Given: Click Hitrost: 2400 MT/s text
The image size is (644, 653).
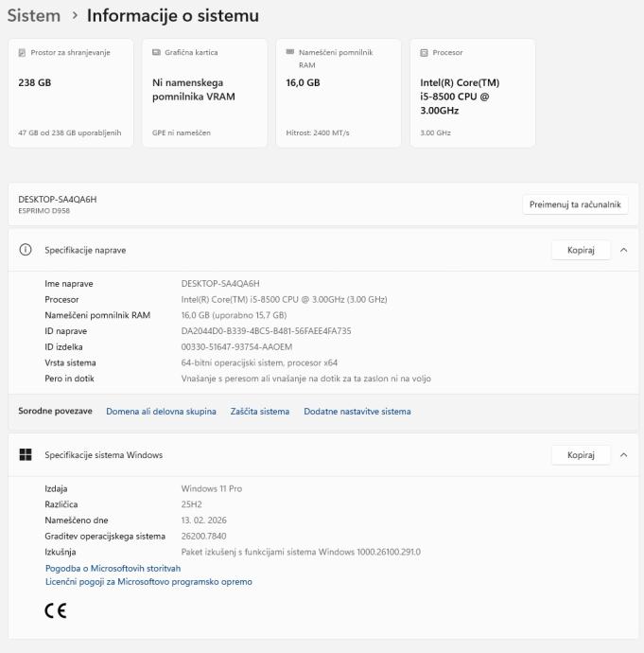Looking at the screenshot, I should (x=318, y=132).
